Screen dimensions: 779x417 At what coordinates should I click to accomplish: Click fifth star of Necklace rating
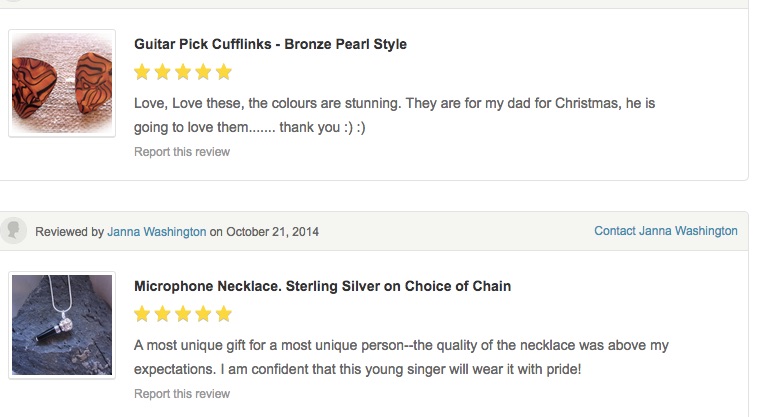224,314
